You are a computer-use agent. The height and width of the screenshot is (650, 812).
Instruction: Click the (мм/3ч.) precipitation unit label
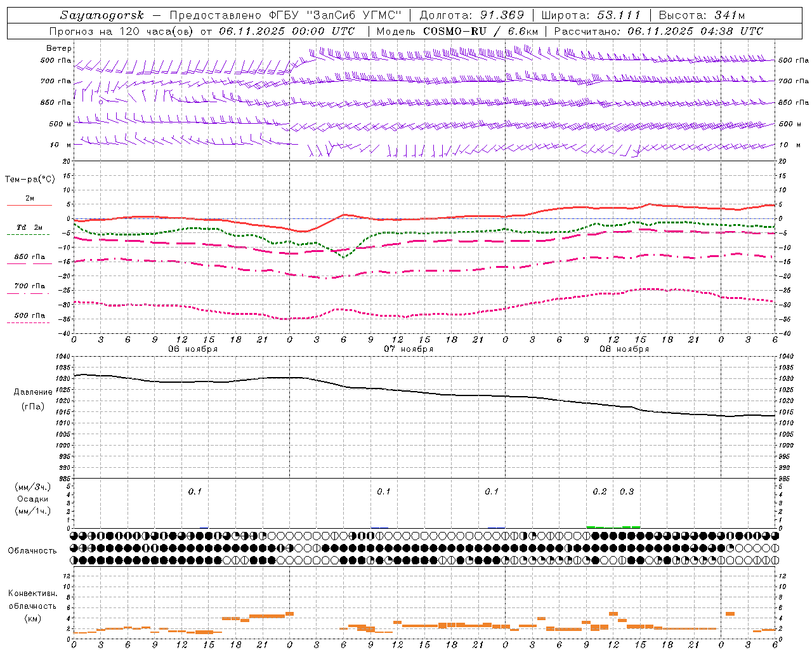click(33, 487)
